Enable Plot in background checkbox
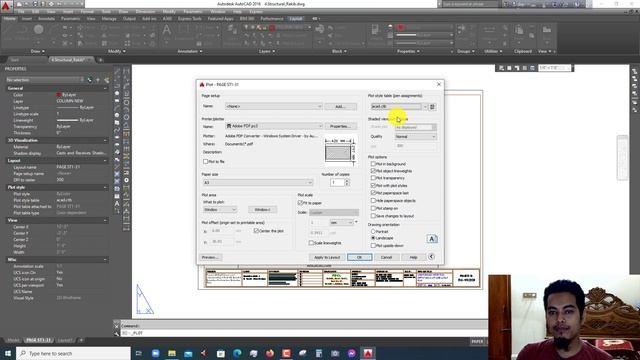The width and height of the screenshot is (640, 360). pyautogui.click(x=373, y=164)
